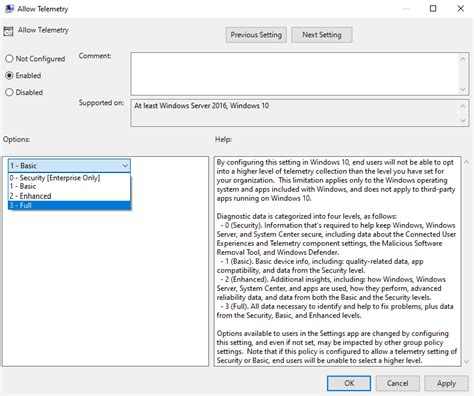The width and height of the screenshot is (474, 396).
Task: Maximize the Allow Telemetry window
Action: click(x=433, y=9)
